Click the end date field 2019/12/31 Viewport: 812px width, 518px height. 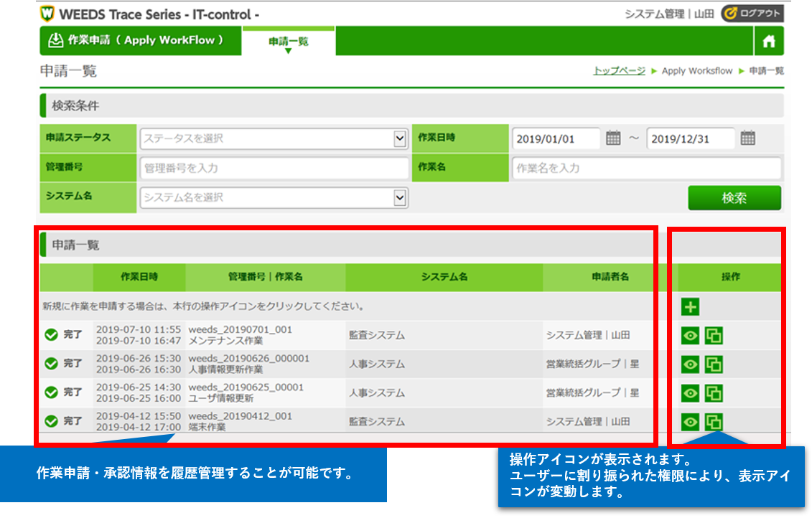tap(690, 138)
